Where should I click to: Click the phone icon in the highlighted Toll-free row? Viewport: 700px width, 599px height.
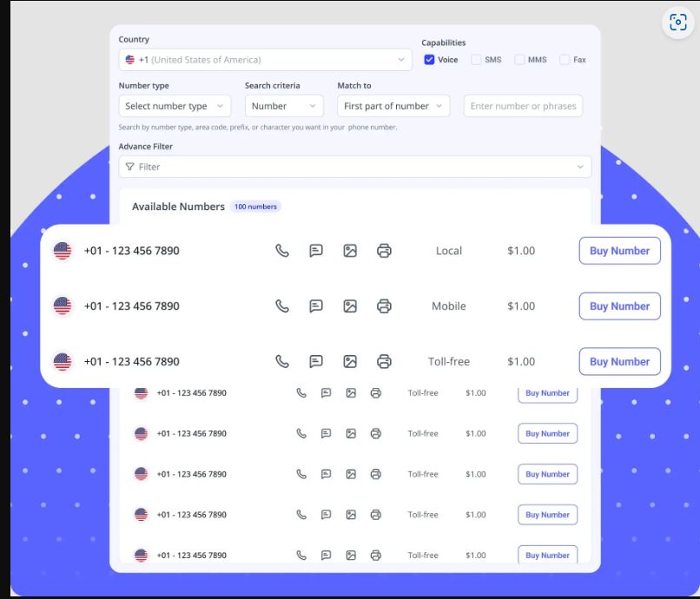(x=281, y=362)
